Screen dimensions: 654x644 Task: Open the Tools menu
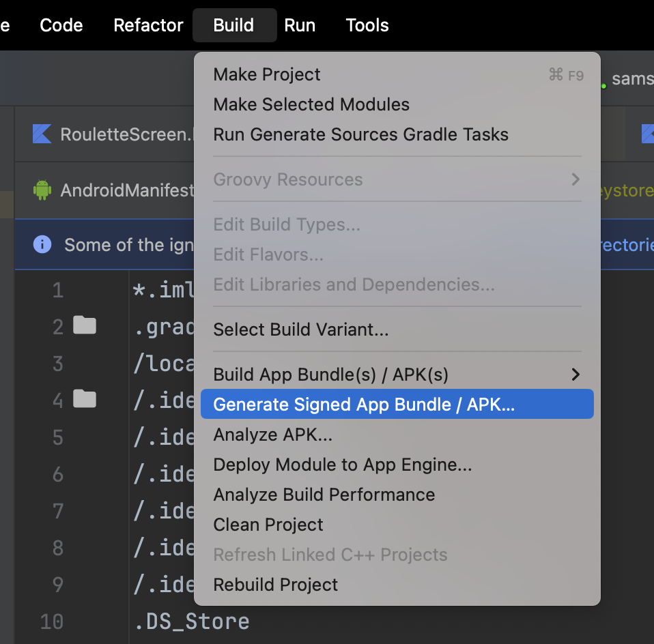click(367, 25)
